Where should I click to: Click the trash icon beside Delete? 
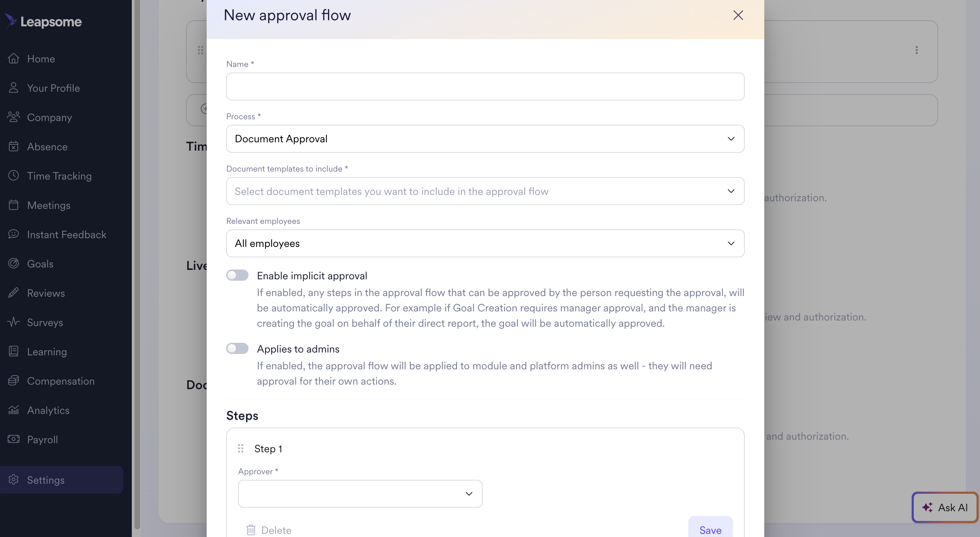[x=251, y=530]
